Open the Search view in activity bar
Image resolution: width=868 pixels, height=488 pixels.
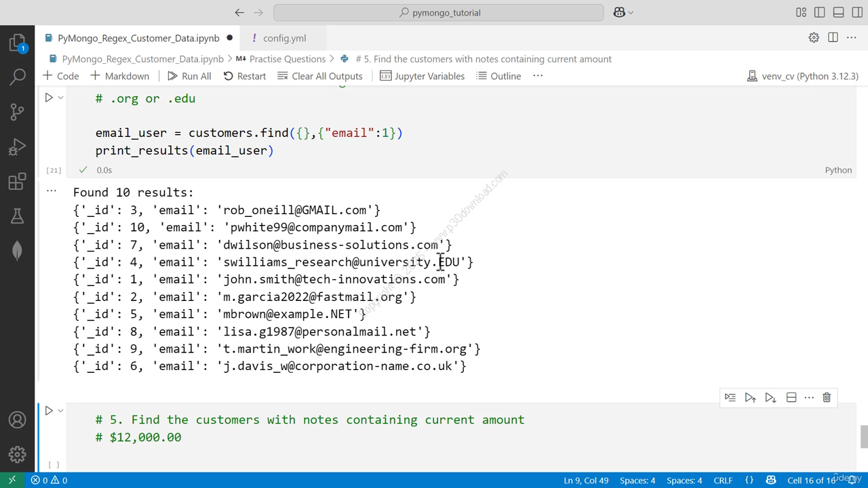coord(18,77)
